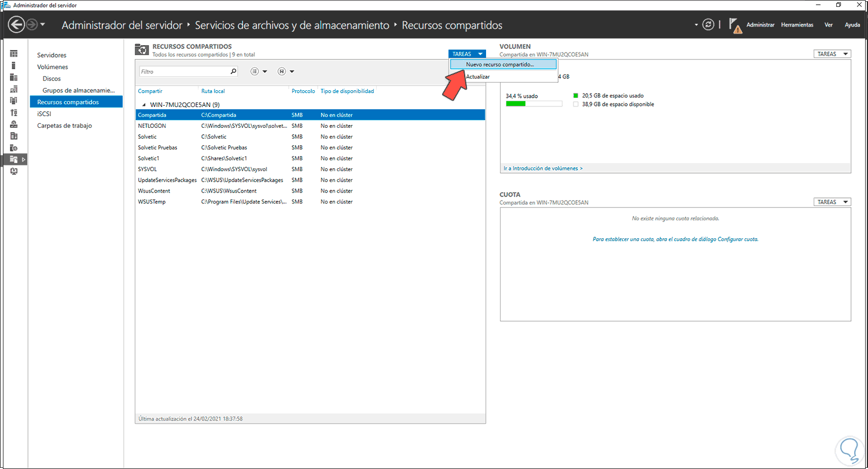Collapse the WIN-7MU2QCOE5AN server group
The image size is (868, 469).
click(x=144, y=104)
